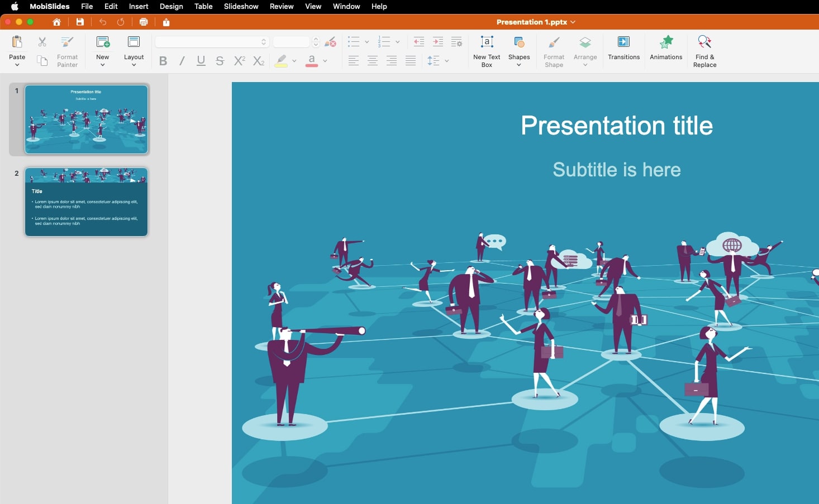Image resolution: width=819 pixels, height=504 pixels.
Task: Increase the indent level
Action: pos(438,42)
